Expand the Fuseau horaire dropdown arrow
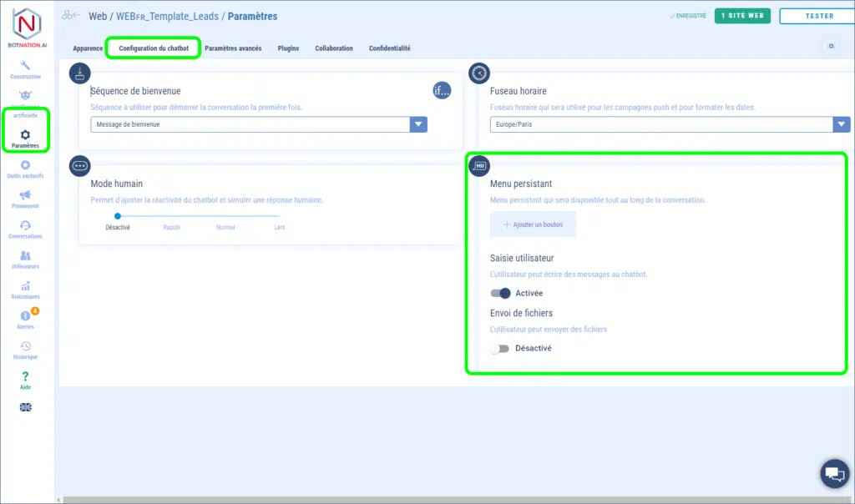The width and height of the screenshot is (855, 504). 842,124
